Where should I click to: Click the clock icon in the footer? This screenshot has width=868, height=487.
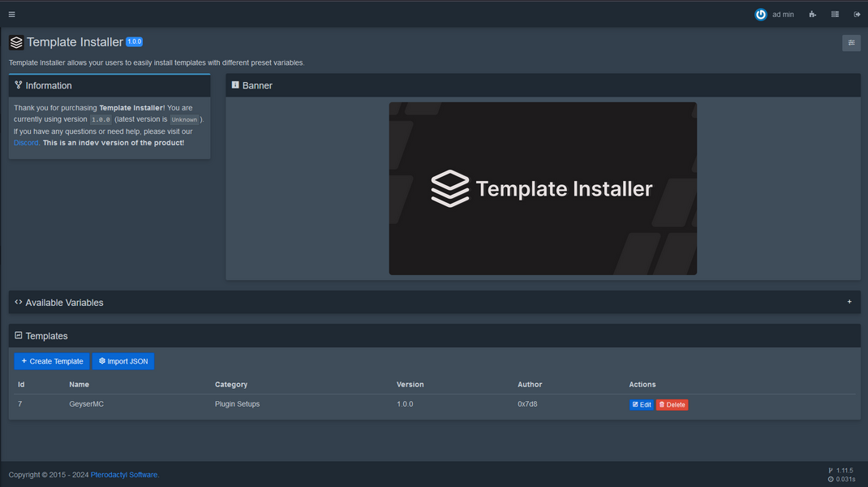pos(830,480)
